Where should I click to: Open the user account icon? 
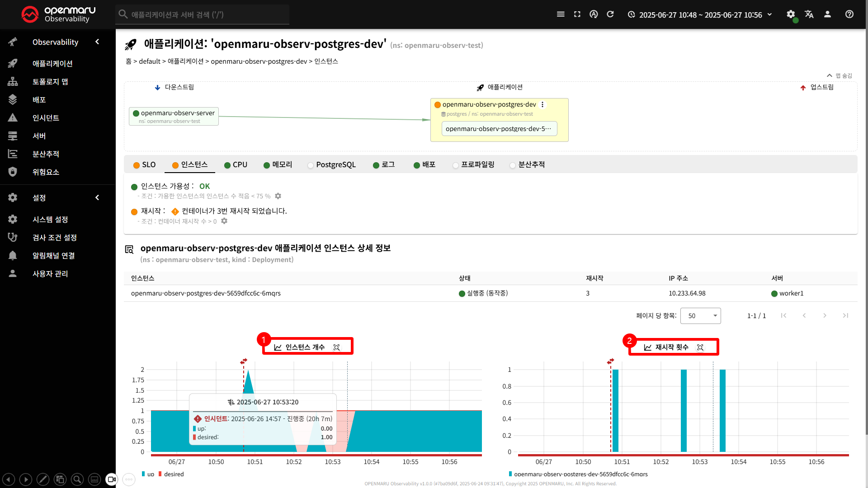(x=827, y=14)
